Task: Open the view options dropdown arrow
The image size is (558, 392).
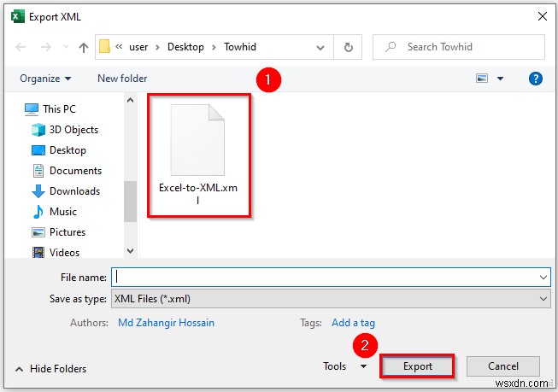Action: tap(500, 79)
